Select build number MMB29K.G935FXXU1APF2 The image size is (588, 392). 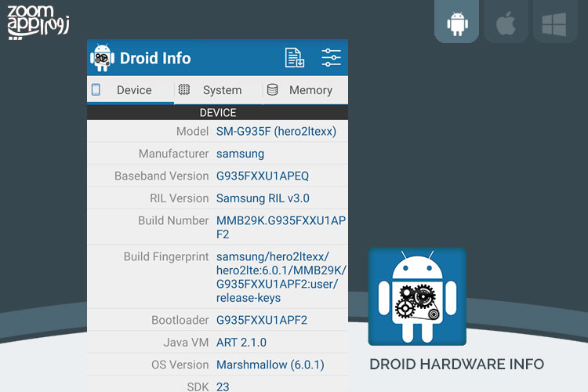tap(281, 227)
